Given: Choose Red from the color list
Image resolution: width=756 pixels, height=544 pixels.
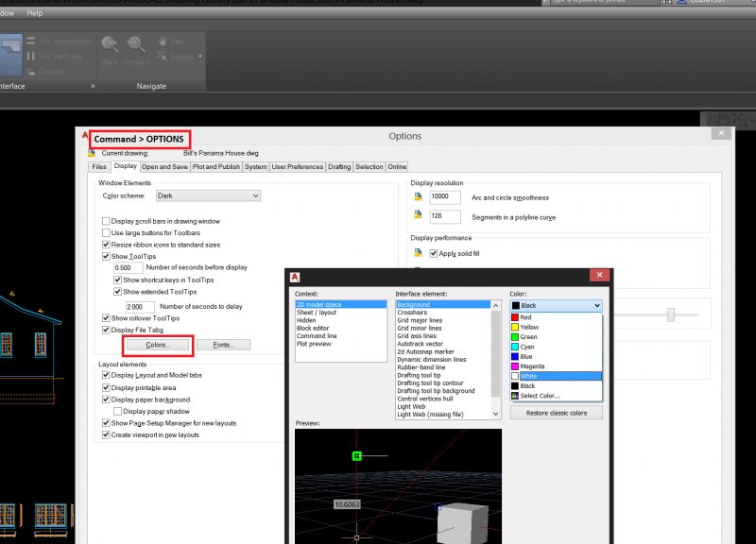Looking at the screenshot, I should pyautogui.click(x=557, y=317).
